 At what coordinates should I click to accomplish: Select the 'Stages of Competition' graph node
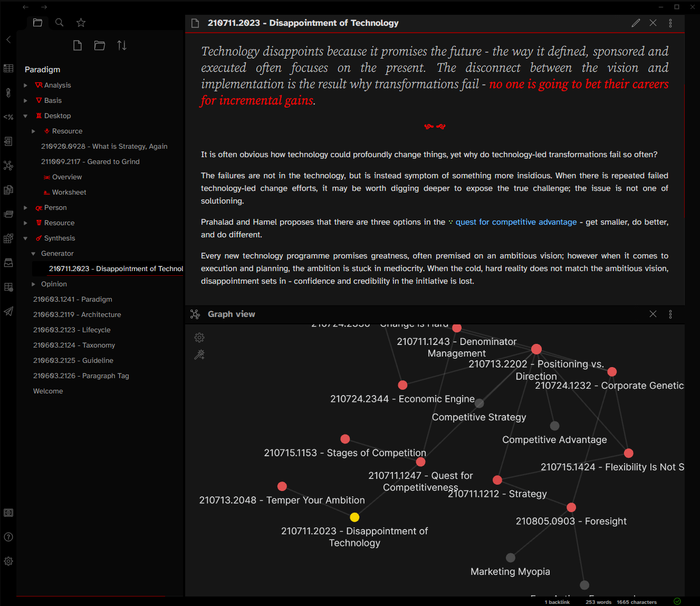pos(345,439)
